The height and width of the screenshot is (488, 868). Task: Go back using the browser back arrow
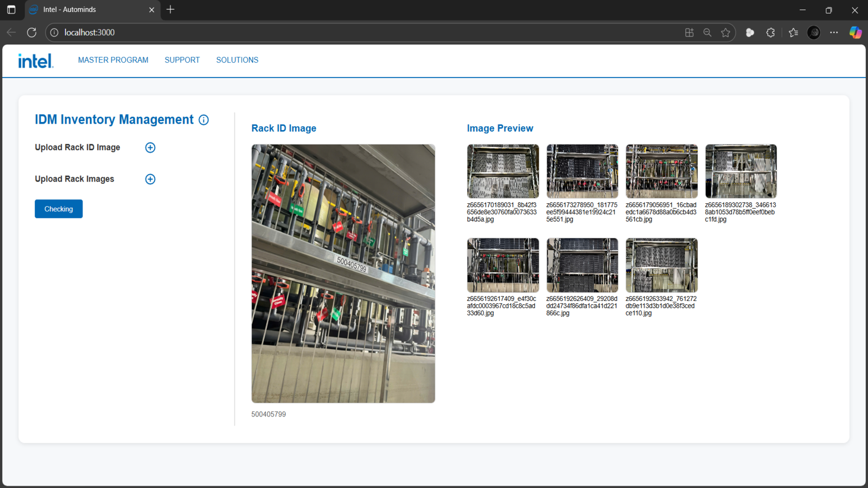(11, 33)
